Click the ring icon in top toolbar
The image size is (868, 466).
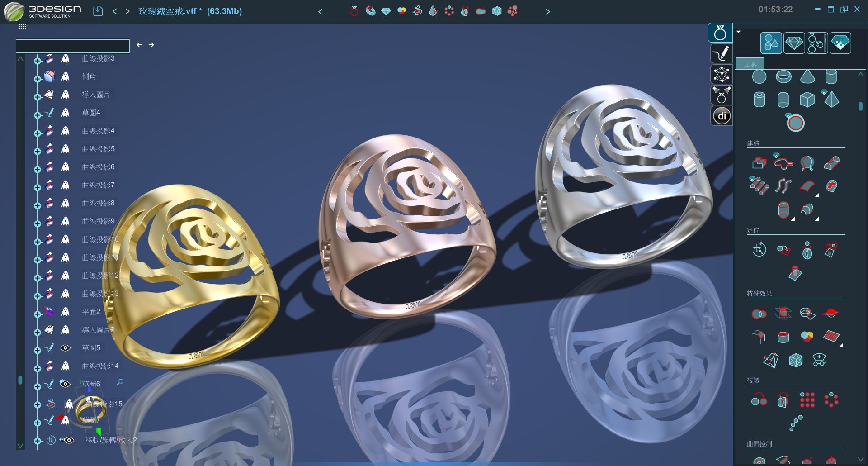click(354, 11)
